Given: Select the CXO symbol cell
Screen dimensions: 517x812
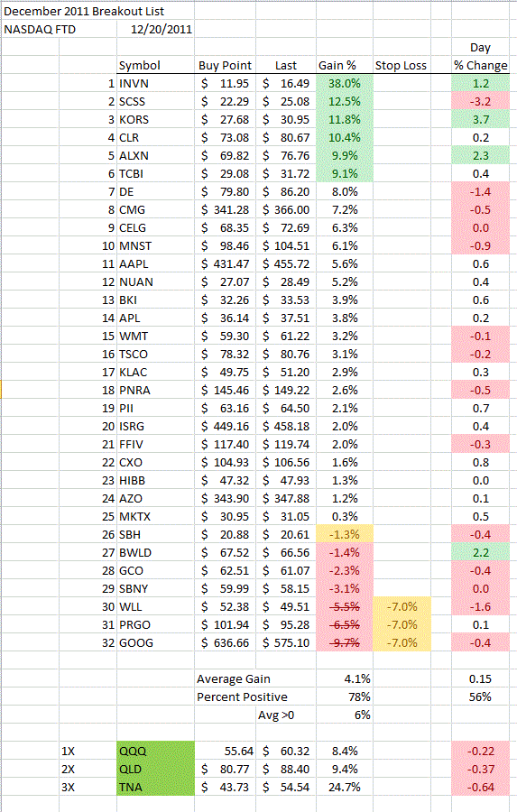Looking at the screenshot, I should pos(155,463).
